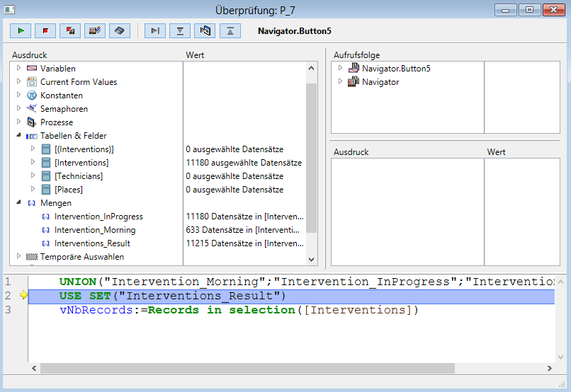Click the horizontal scrollbar under the code
The image size is (571, 392).
[247, 368]
